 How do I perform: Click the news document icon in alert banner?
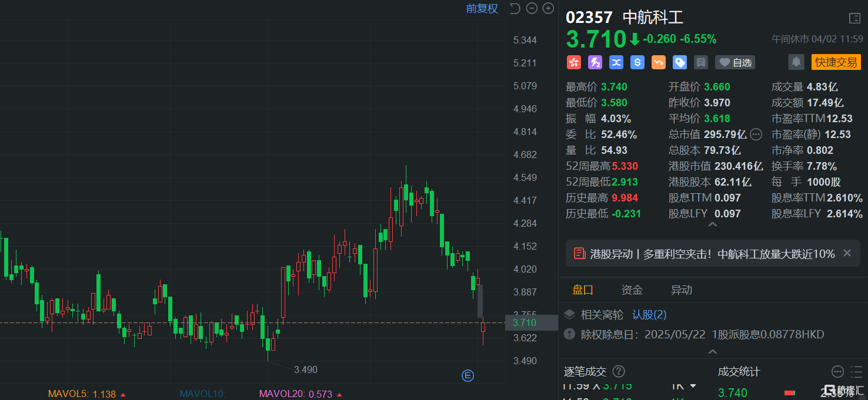click(x=580, y=254)
